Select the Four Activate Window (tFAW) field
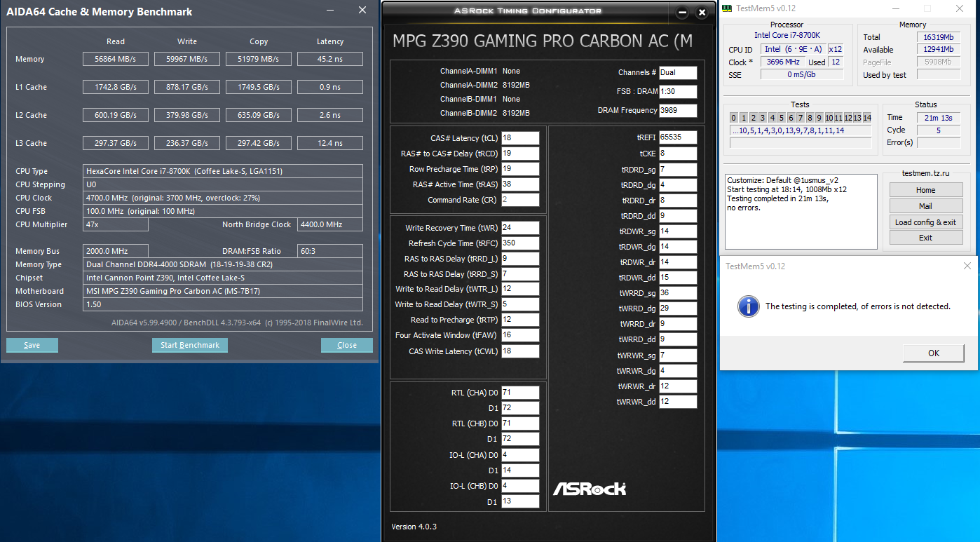This screenshot has width=980, height=542. click(520, 335)
